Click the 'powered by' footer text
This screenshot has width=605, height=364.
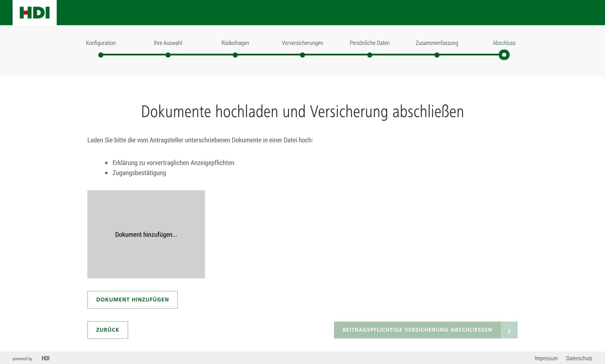pyautogui.click(x=22, y=359)
